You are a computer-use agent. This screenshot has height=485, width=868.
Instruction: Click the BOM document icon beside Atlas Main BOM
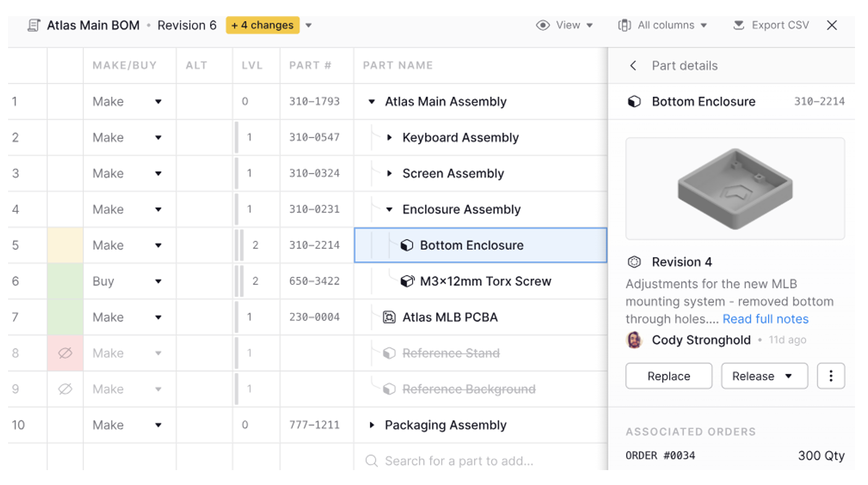pos(34,25)
